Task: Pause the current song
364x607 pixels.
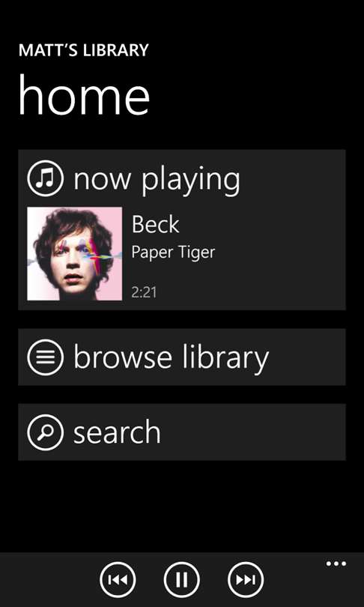Action: (x=182, y=580)
